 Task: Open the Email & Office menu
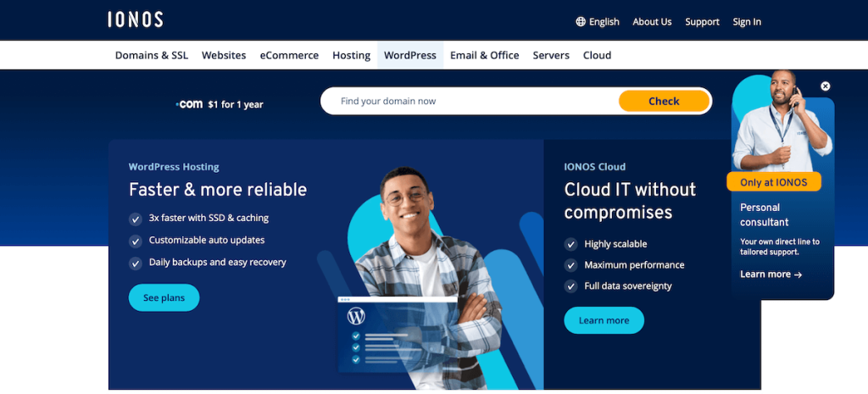pyautogui.click(x=484, y=55)
